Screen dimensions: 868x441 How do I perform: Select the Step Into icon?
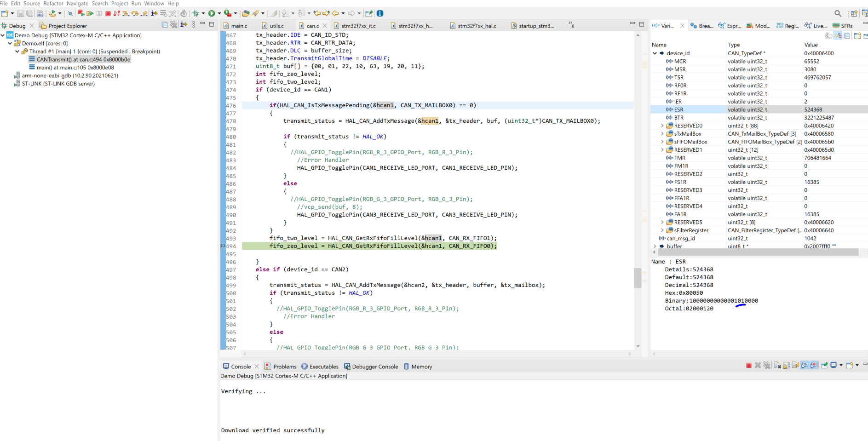coord(126,13)
